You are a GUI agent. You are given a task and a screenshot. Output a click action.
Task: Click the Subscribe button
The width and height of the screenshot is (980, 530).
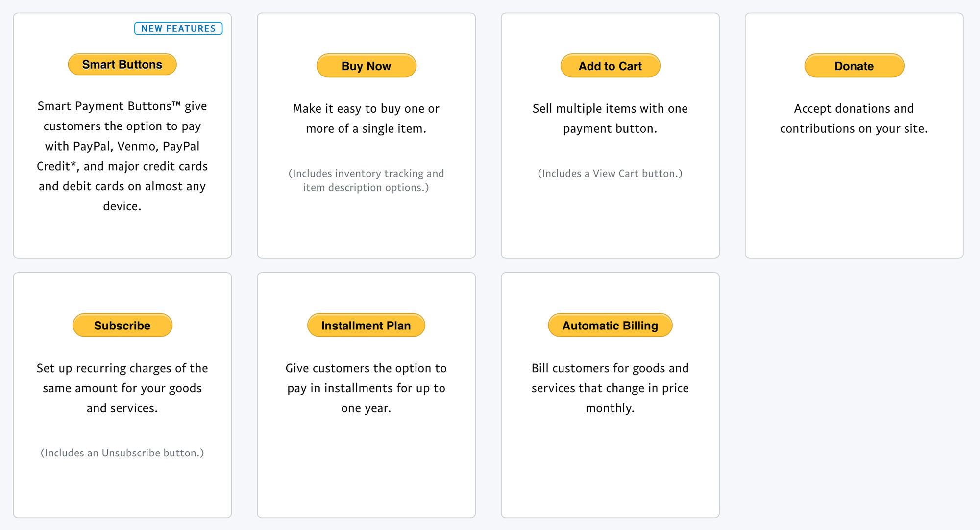(122, 325)
